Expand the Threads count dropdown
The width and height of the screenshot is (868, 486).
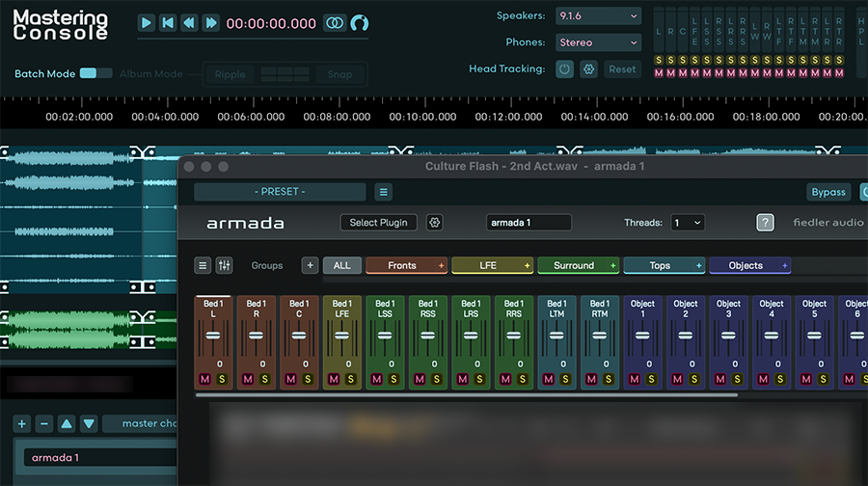click(688, 223)
